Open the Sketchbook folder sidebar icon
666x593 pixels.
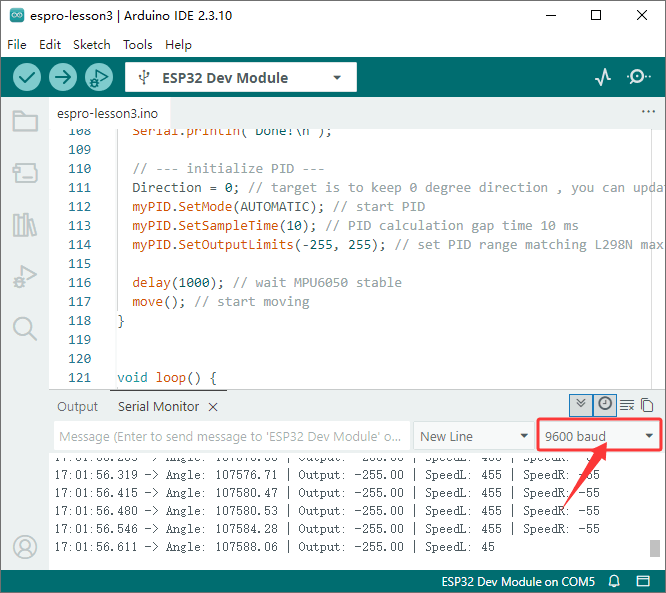point(25,121)
